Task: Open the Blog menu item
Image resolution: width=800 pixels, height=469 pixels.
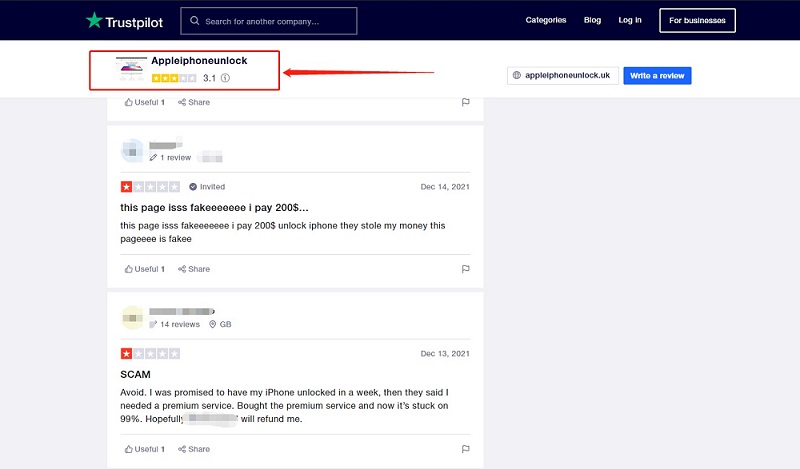Action: click(x=592, y=20)
